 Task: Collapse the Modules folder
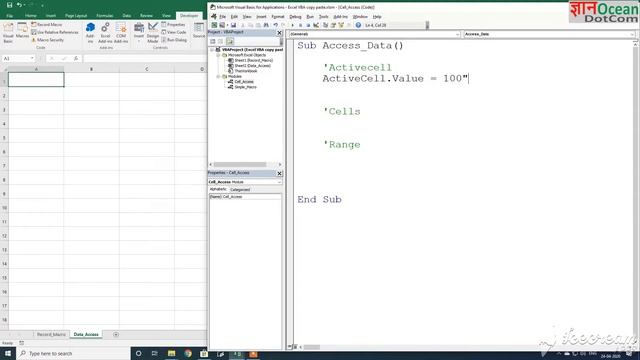[218, 76]
